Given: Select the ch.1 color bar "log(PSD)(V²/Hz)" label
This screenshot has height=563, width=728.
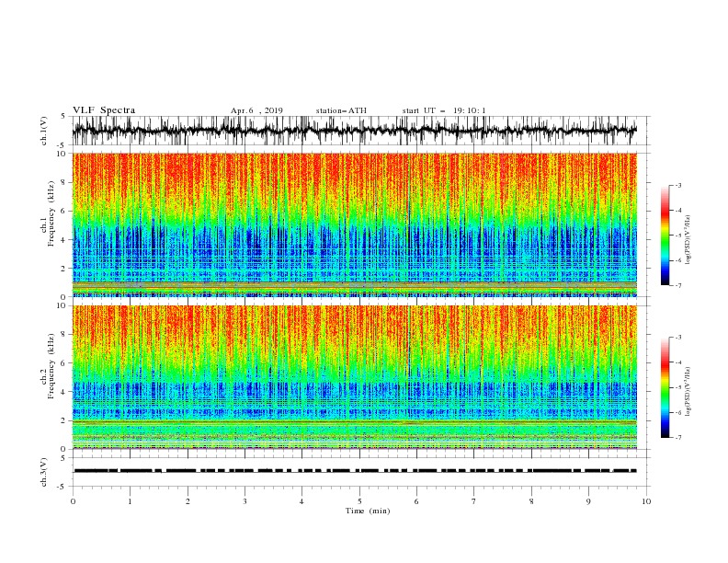Looking at the screenshot, I should click(x=688, y=240).
